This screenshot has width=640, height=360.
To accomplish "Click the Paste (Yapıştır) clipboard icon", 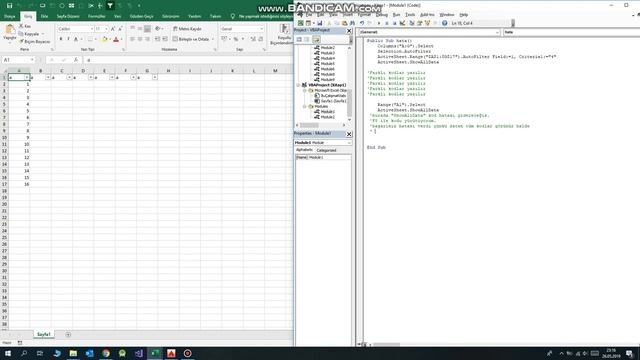I will coord(10,30).
